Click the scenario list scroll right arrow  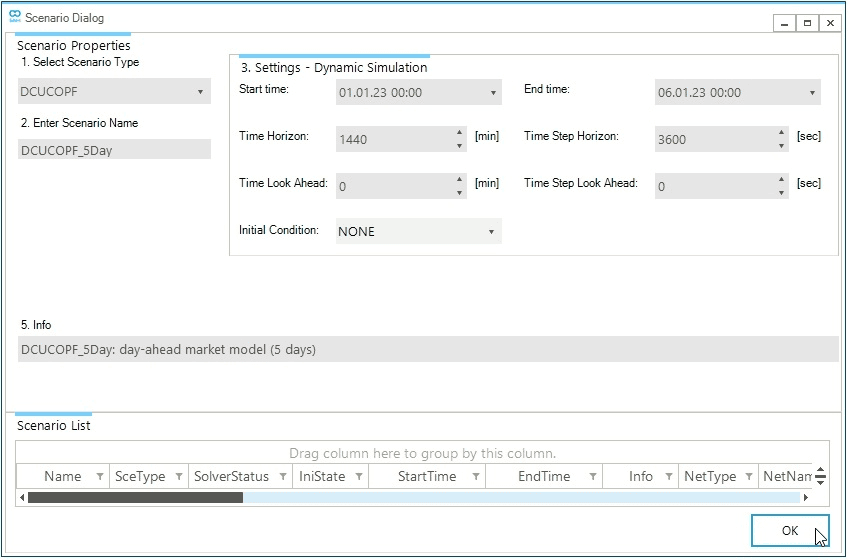point(807,497)
